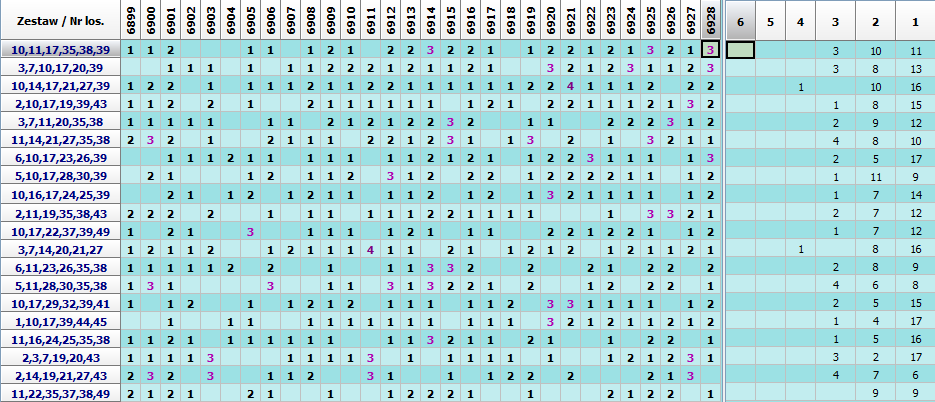Click the summary column header '6'
Image resolution: width=935 pixels, height=402 pixels.
pyautogui.click(x=739, y=20)
